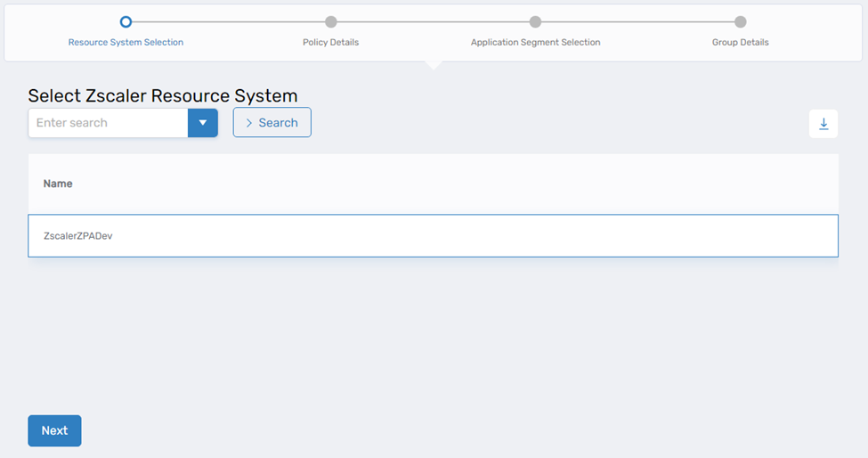
Task: Switch to the Policy Details step label
Action: 331,42
